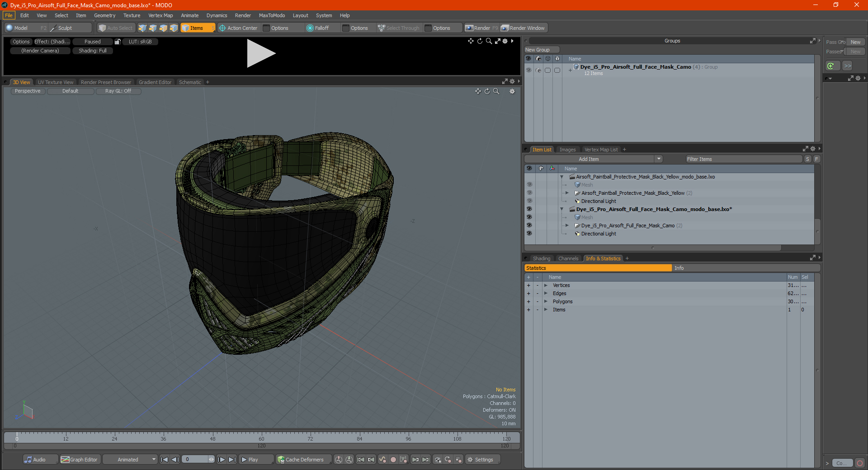Click the 3D viewport pan icon

pyautogui.click(x=478, y=91)
